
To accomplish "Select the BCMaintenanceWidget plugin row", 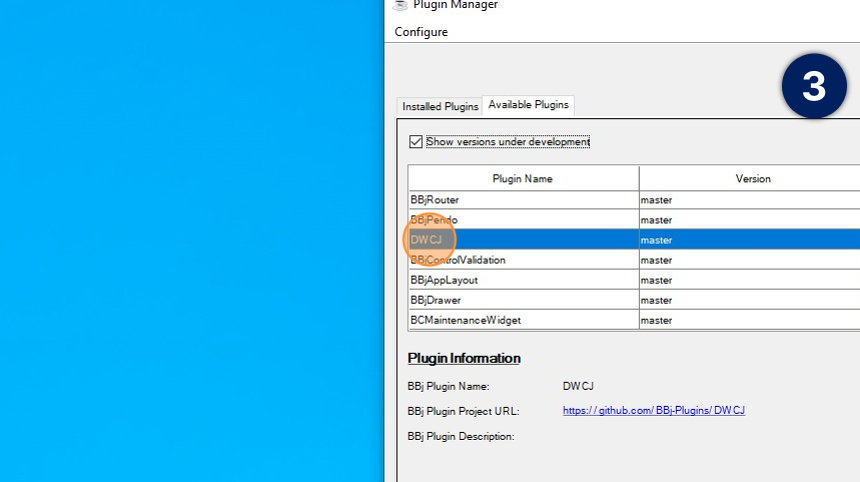I will 465,320.
